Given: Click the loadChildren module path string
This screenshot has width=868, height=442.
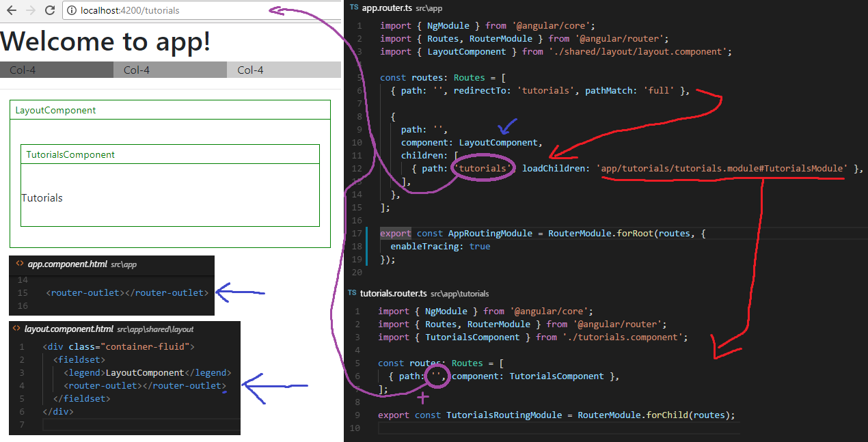Looking at the screenshot, I should (722, 169).
